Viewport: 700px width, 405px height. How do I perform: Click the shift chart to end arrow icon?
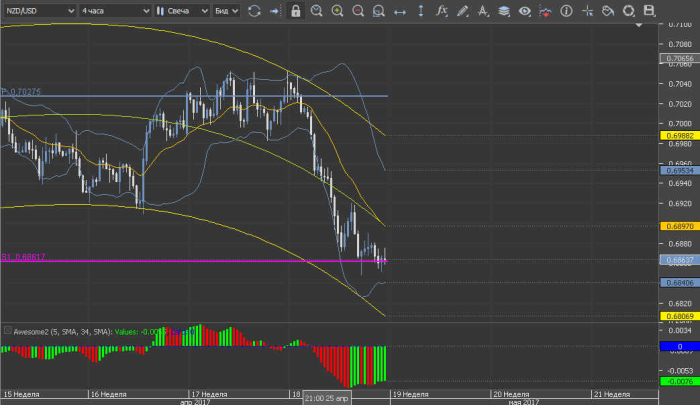coord(275,11)
